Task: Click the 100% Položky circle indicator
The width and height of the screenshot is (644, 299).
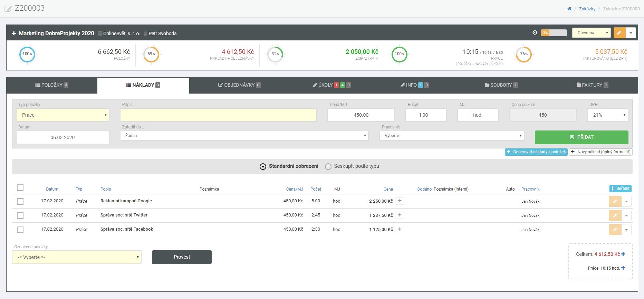Action: (27, 54)
